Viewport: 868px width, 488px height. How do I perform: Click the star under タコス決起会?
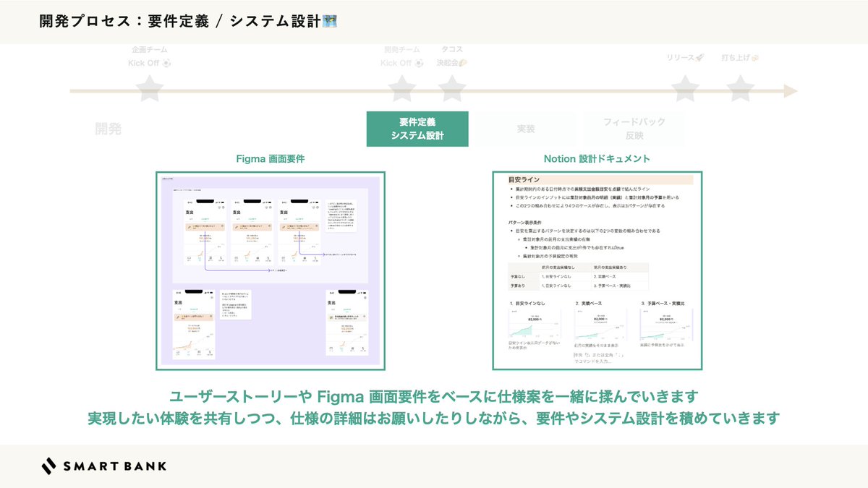(451, 89)
